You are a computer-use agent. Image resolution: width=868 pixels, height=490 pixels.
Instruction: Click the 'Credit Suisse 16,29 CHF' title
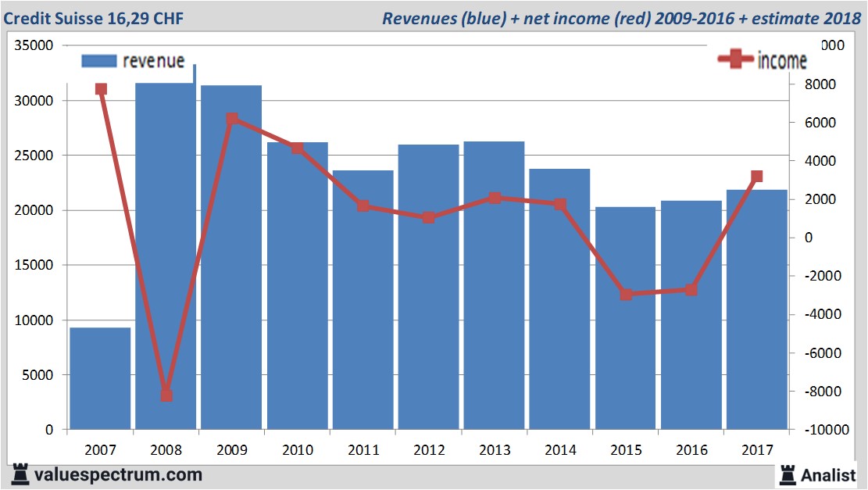[x=94, y=19]
